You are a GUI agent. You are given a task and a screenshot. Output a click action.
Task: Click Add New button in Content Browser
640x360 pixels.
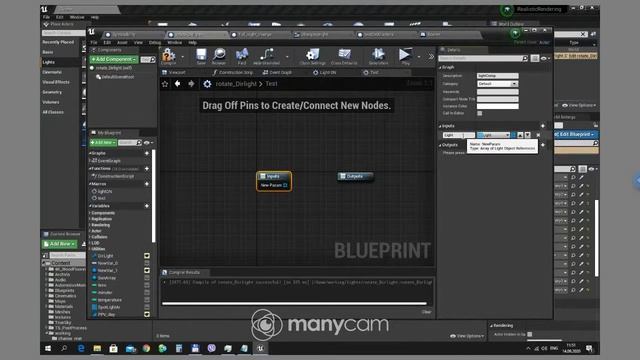[60, 244]
